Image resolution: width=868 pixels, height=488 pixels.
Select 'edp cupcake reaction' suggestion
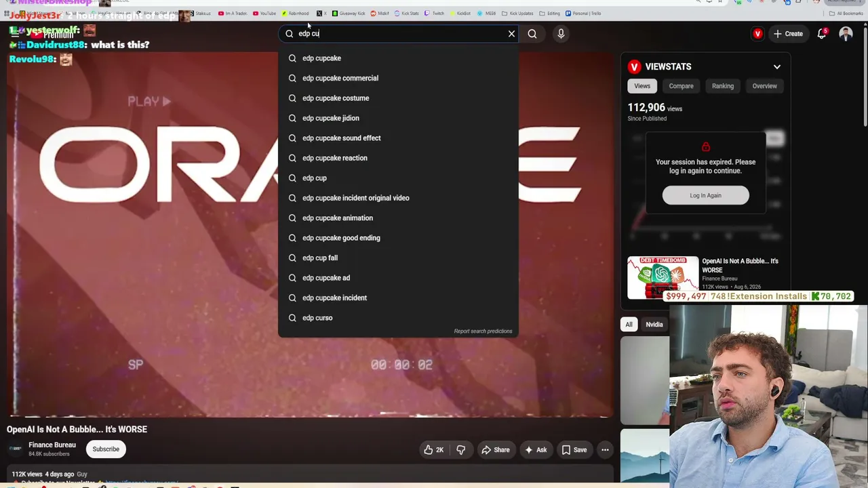pos(398,158)
